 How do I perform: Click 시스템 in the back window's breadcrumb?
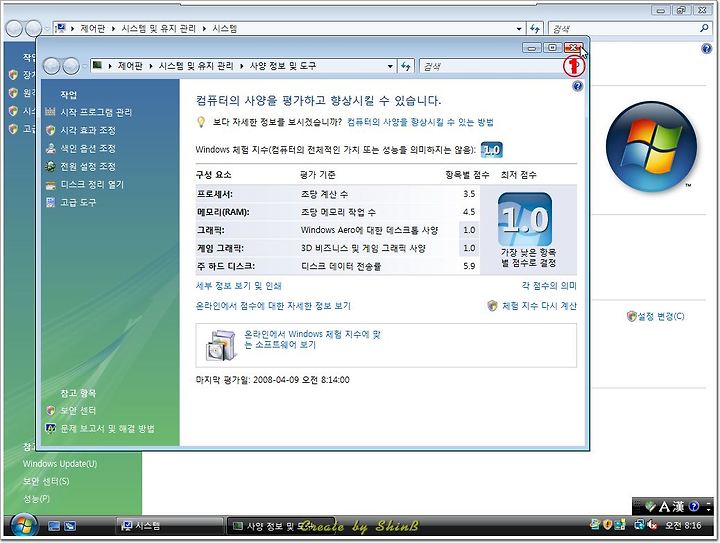(225, 28)
